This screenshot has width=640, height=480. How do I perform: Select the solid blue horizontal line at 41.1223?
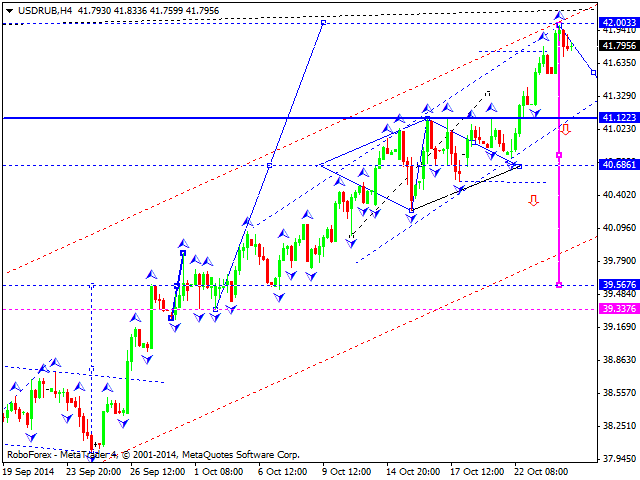[200, 118]
